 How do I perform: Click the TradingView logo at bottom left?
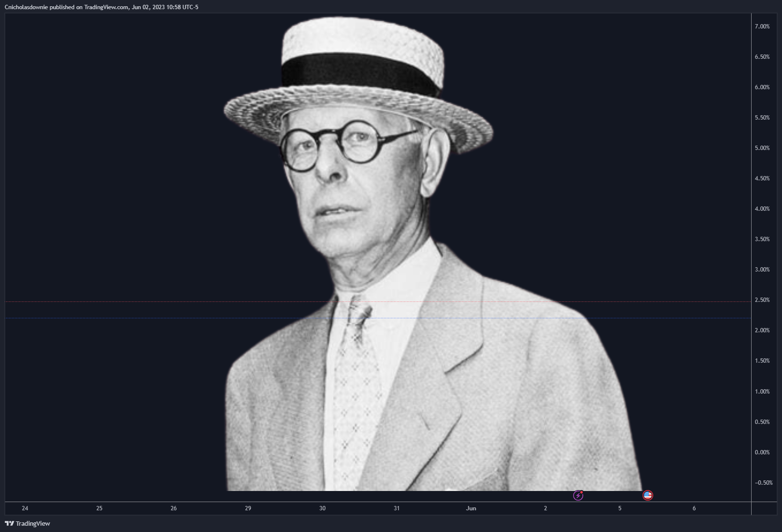pos(27,523)
